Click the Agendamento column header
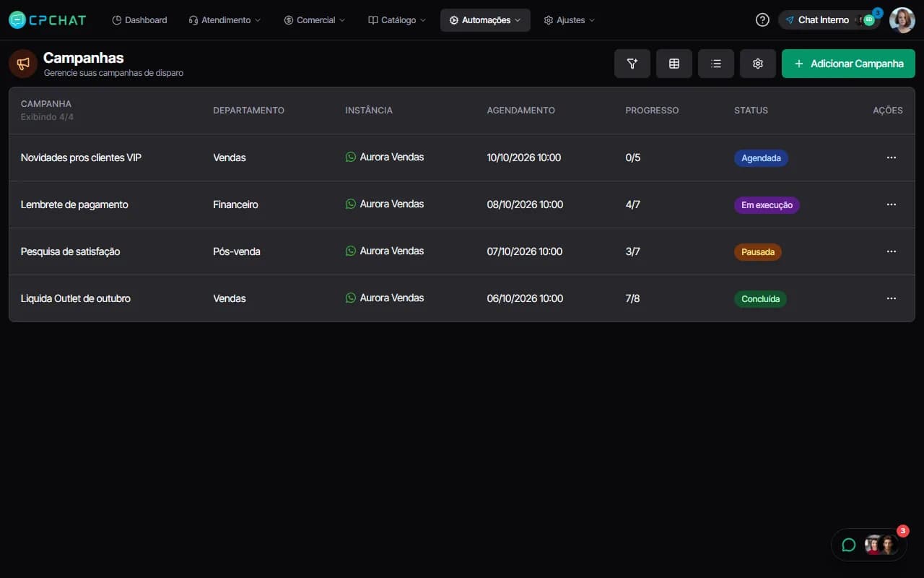The height and width of the screenshot is (578, 924). (x=521, y=111)
